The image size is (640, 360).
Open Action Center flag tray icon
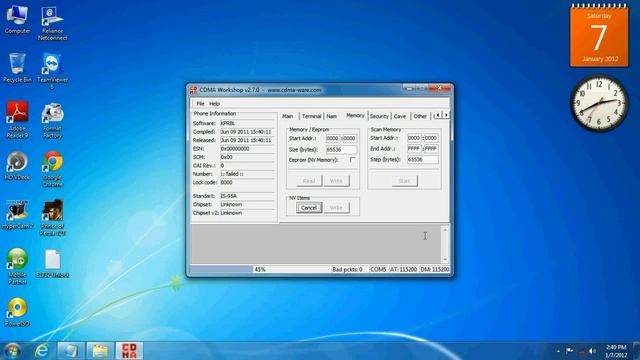coord(569,351)
